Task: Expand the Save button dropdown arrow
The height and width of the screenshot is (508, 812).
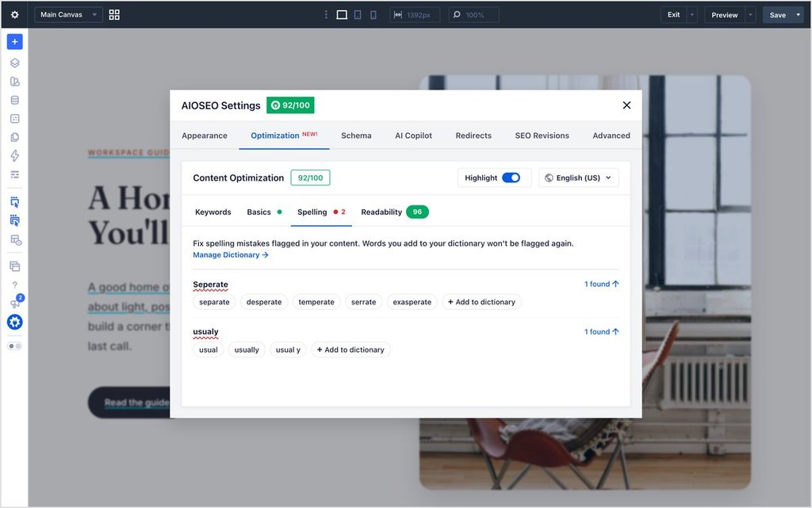Action: [799, 14]
